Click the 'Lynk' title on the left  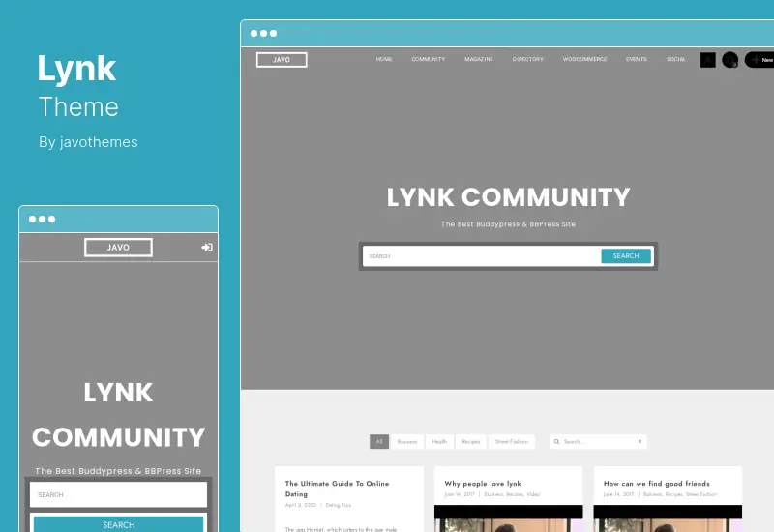(76, 69)
